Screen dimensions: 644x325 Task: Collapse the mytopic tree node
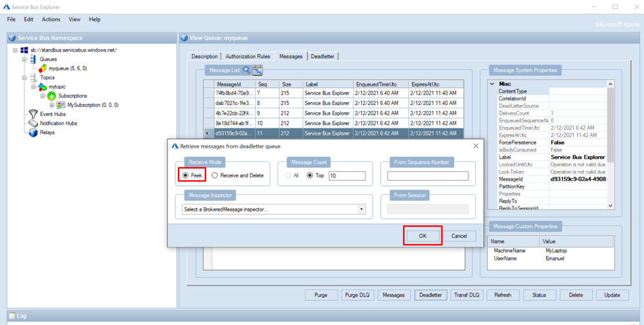[x=34, y=86]
